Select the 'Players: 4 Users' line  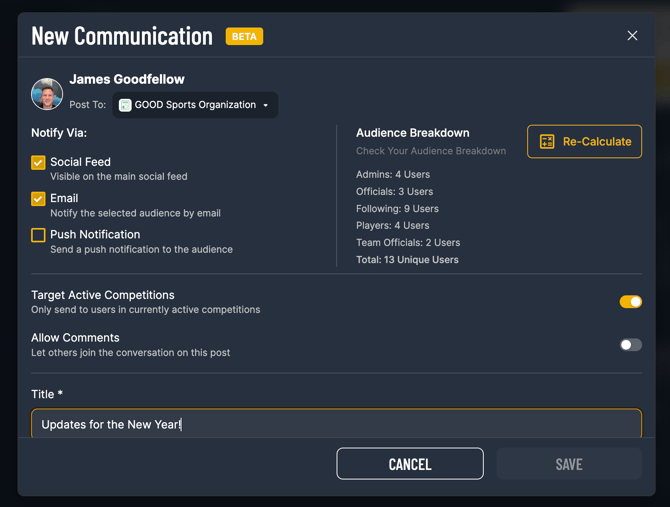(393, 226)
